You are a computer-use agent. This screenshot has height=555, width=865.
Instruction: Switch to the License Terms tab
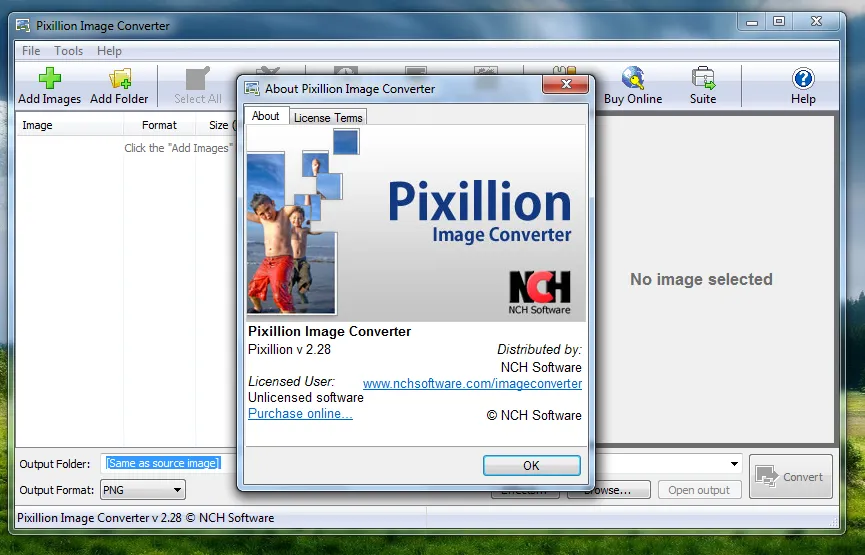[328, 118]
